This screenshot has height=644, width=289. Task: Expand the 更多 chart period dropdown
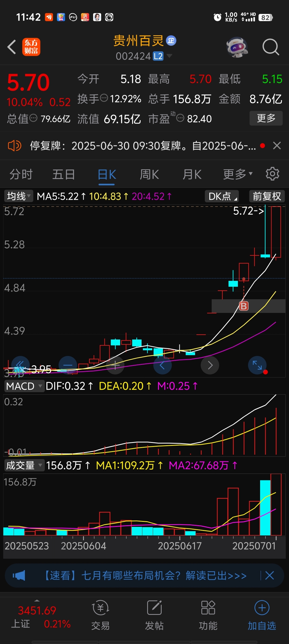click(x=238, y=174)
